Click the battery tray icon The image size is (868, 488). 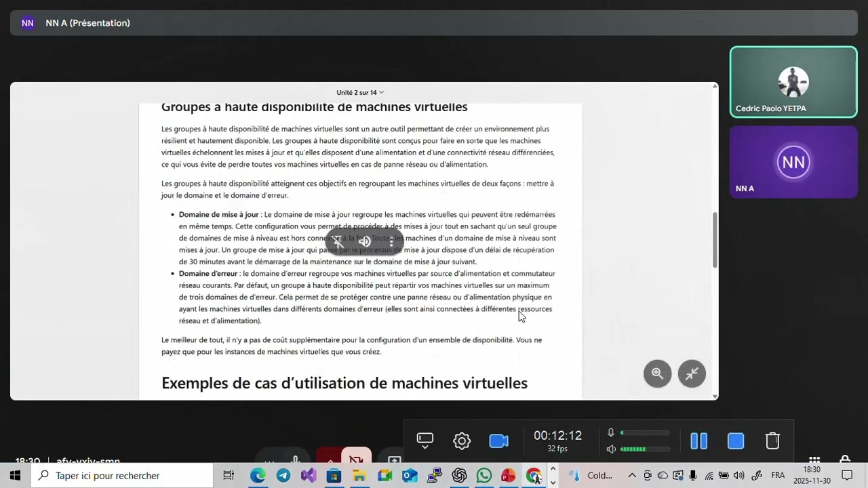(x=724, y=476)
